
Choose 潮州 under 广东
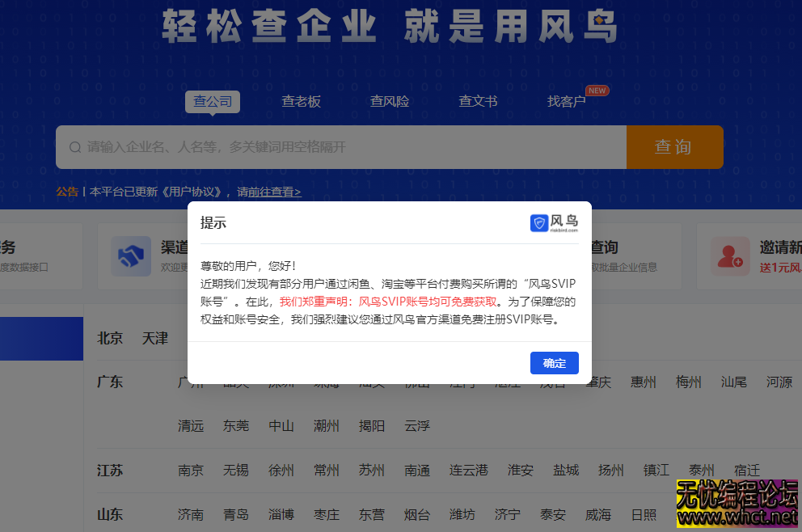pyautogui.click(x=327, y=426)
